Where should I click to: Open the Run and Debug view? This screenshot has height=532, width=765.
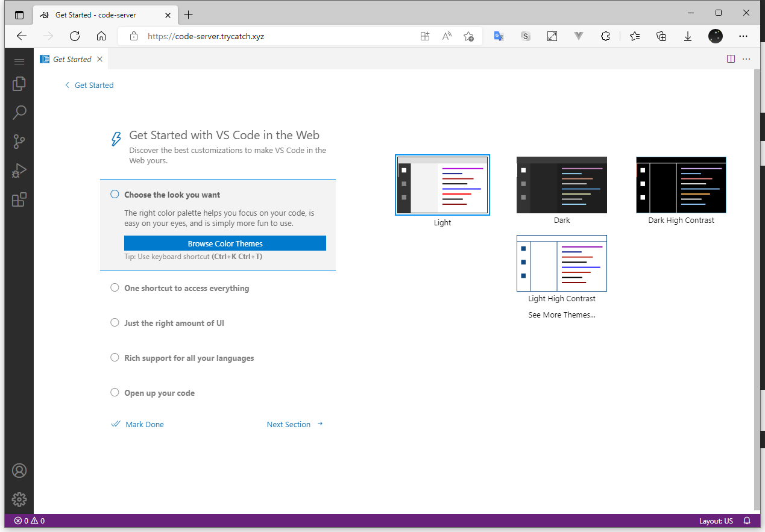click(19, 171)
